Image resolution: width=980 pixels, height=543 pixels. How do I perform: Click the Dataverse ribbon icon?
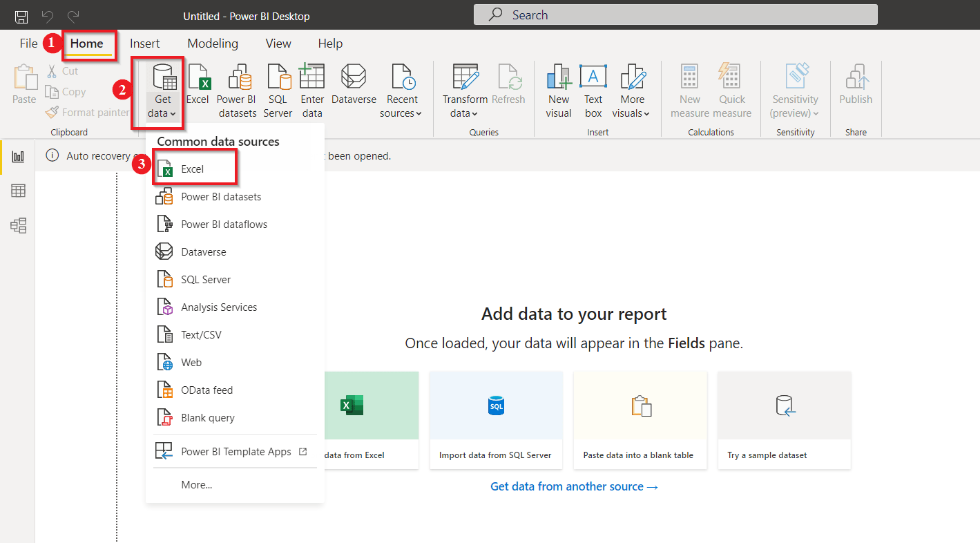tap(353, 88)
